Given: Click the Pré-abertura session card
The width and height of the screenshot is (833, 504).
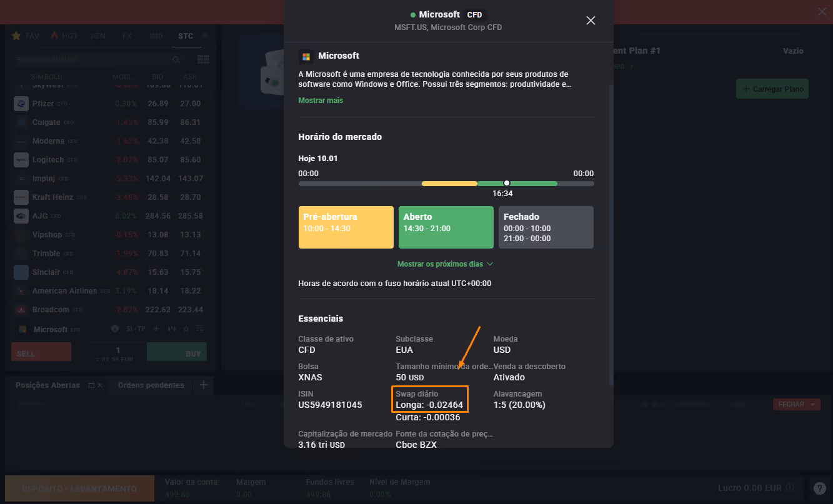Looking at the screenshot, I should click(346, 227).
